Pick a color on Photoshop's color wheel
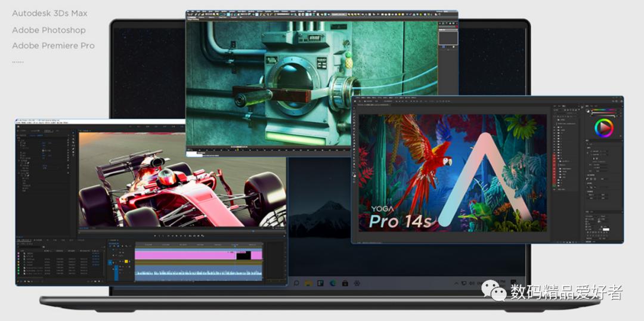 coord(604,128)
